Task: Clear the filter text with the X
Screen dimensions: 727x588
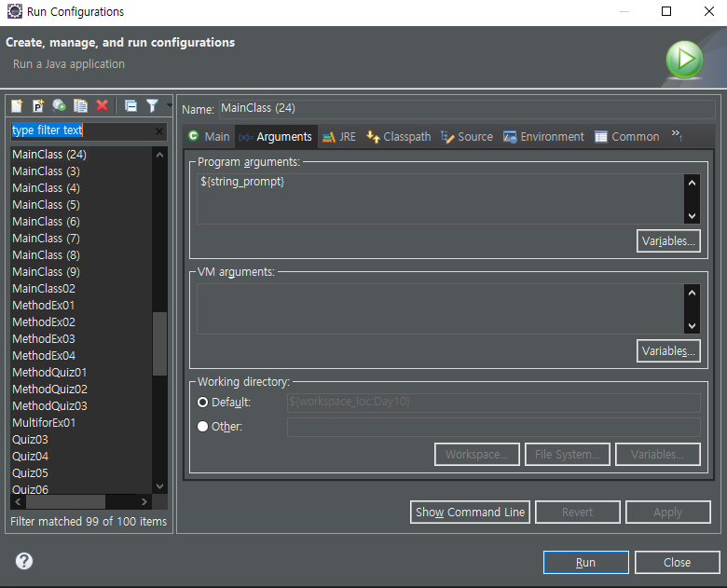Action: pyautogui.click(x=159, y=131)
